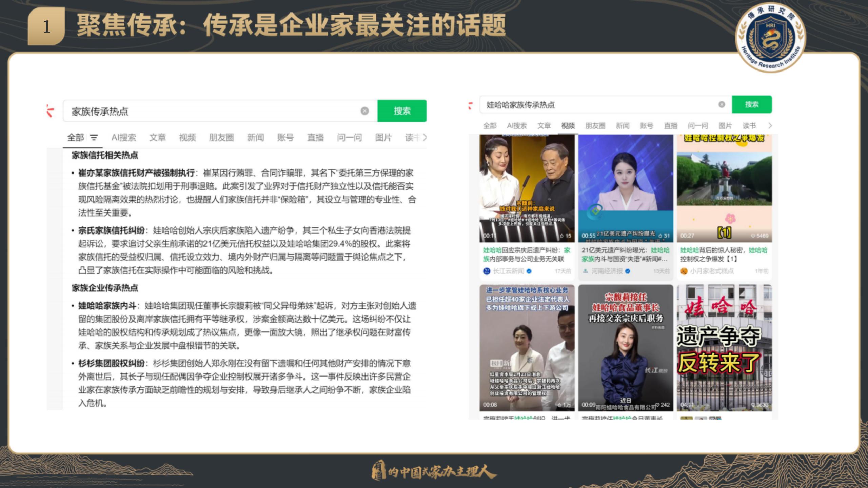
Task: Click the filter icon next to 全部 tab
Action: click(x=94, y=138)
